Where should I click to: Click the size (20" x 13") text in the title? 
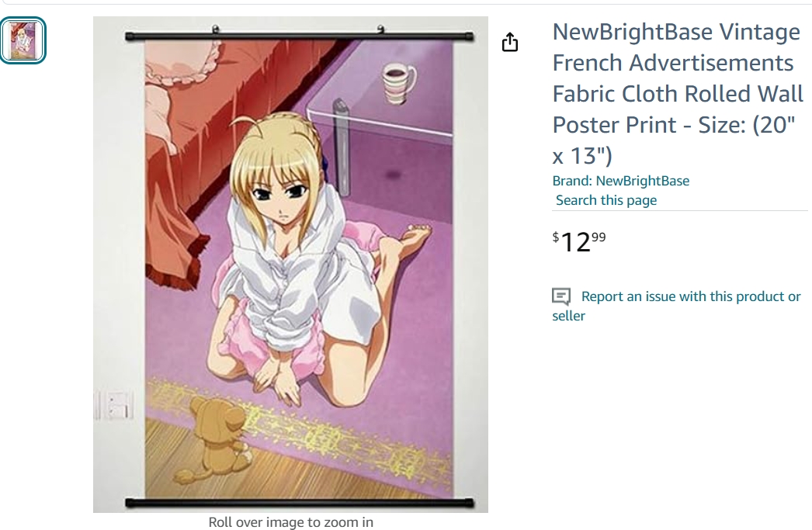pyautogui.click(x=673, y=140)
